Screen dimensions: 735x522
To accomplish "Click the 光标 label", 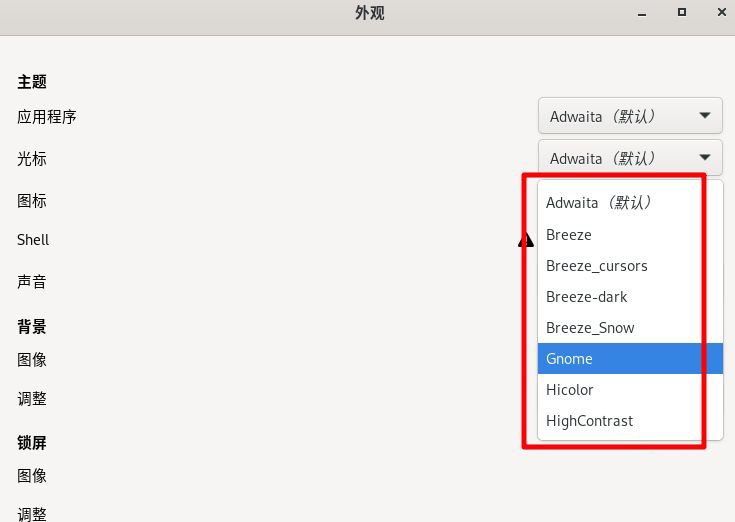I will (32, 158).
